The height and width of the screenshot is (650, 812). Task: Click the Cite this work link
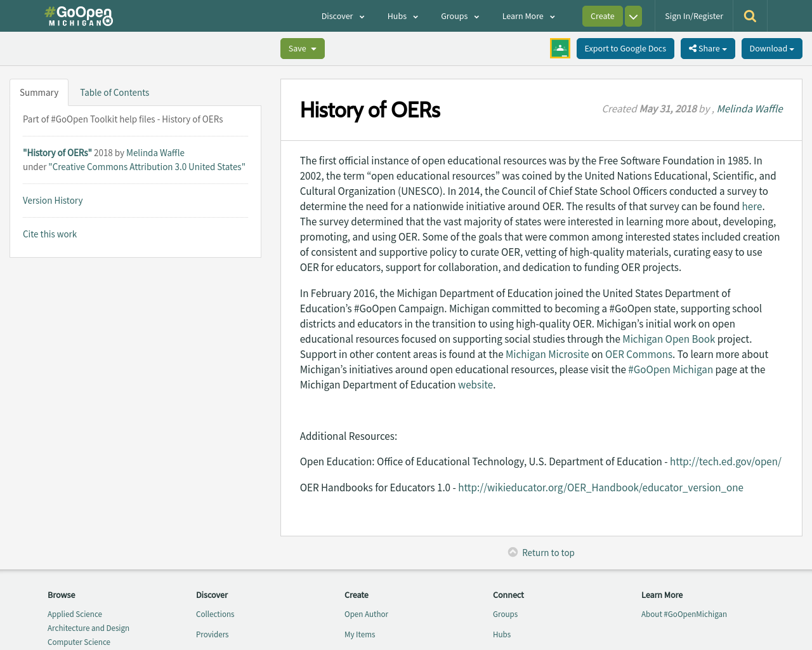[x=49, y=233]
